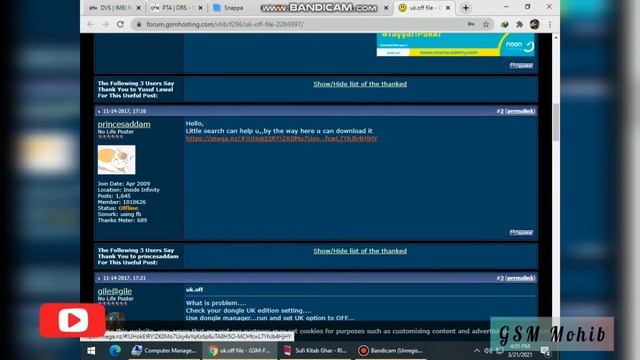This screenshot has height=360, width=640.
Task: Open the Extensions puzzle piece menu
Action: [x=519, y=24]
